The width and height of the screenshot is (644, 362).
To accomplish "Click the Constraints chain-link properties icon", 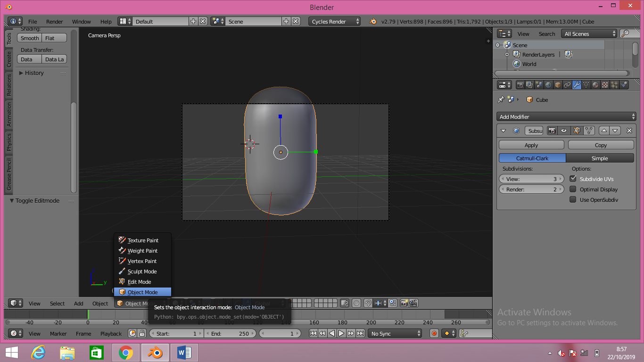I will click(x=567, y=85).
